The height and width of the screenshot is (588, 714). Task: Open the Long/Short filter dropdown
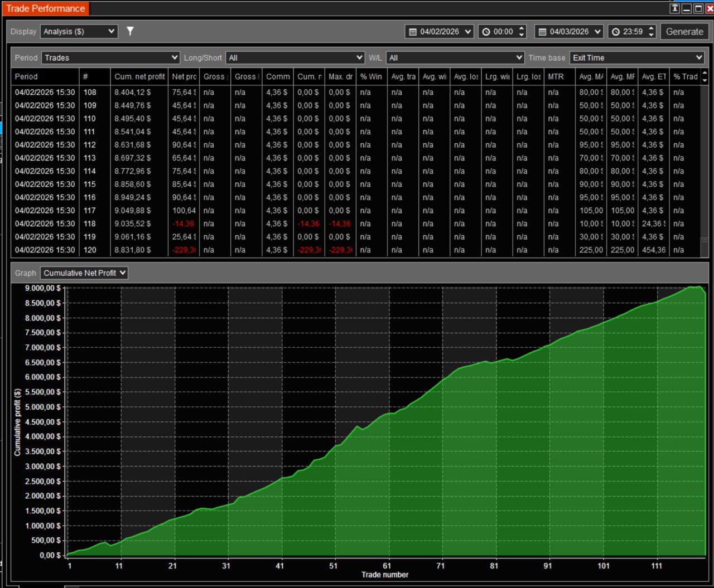295,57
